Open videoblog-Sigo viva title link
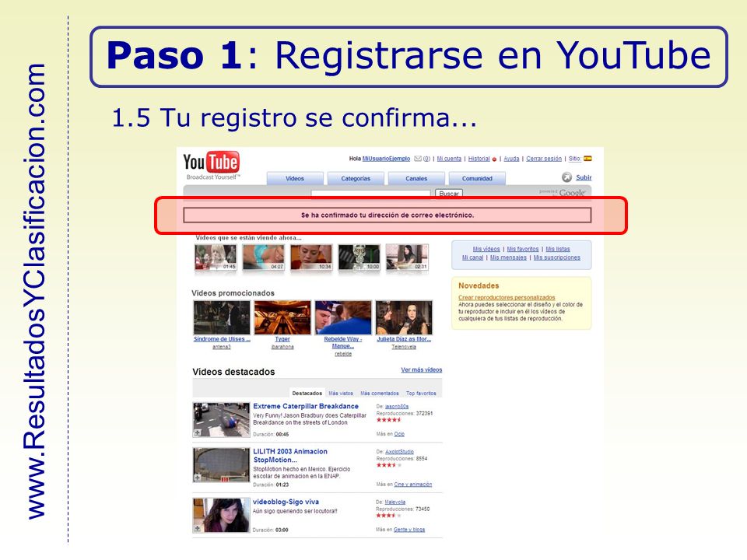This screenshot has height=560, width=747. tap(286, 502)
